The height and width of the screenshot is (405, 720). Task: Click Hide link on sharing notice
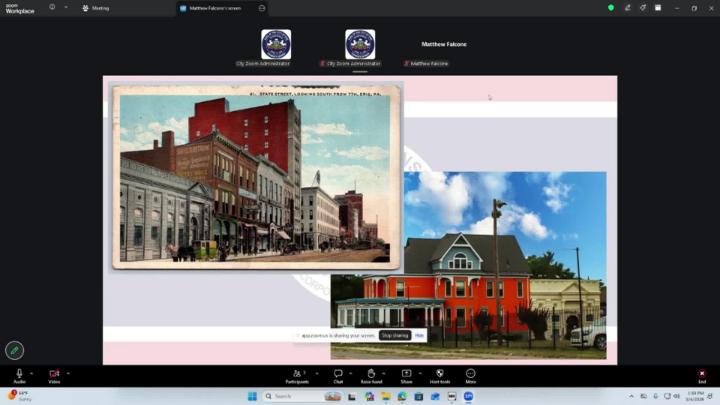click(419, 336)
